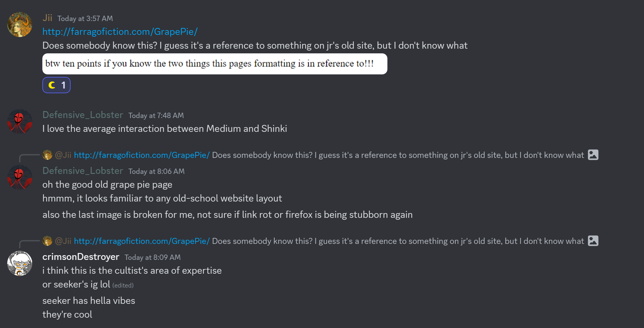
Task: Jump to replied message from crimsonDestroyer's reply preview text
Action: 398,241
